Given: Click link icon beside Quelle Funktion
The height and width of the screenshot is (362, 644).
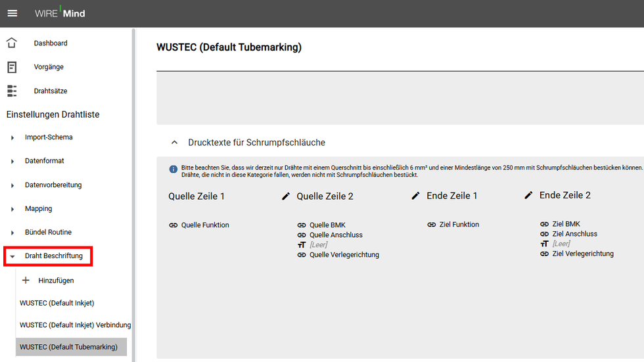Looking at the screenshot, I should (173, 225).
